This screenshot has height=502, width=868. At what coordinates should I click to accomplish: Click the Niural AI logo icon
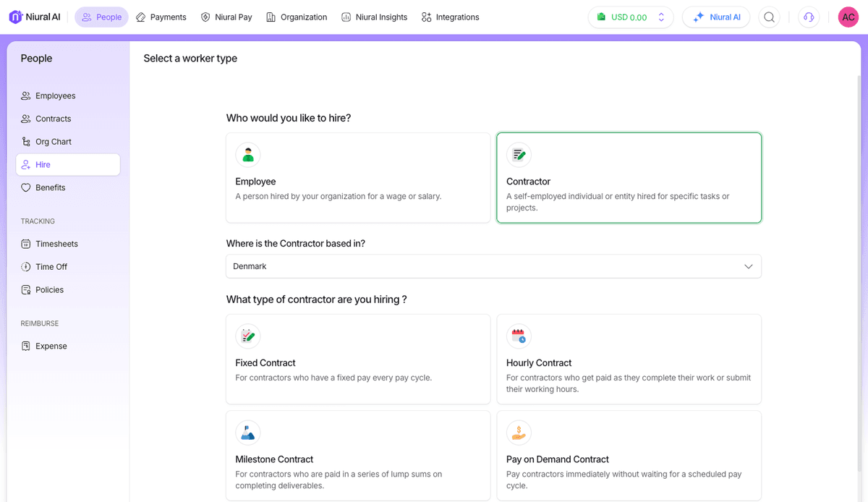[16, 17]
